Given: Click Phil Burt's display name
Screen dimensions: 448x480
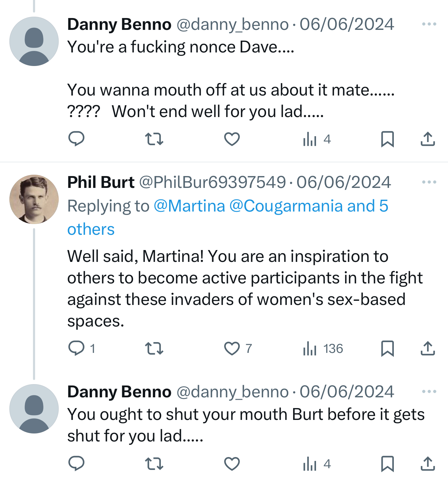Looking at the screenshot, I should click(101, 182).
